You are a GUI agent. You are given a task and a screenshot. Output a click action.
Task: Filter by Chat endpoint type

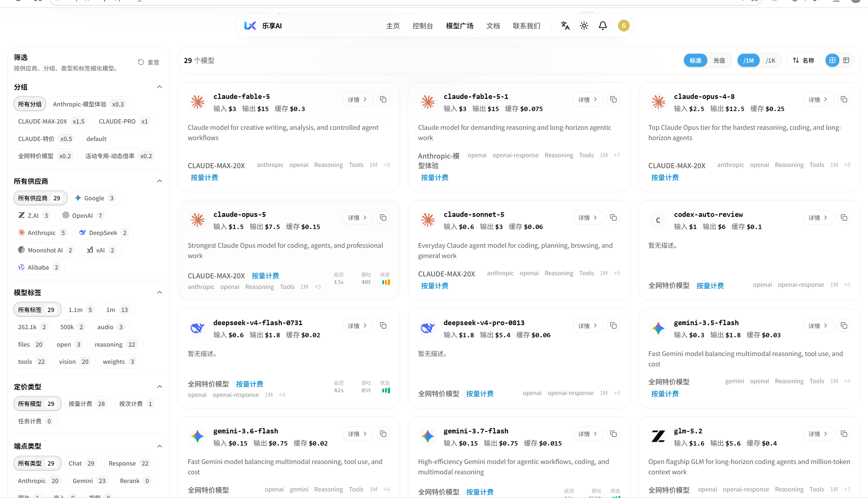click(x=82, y=463)
